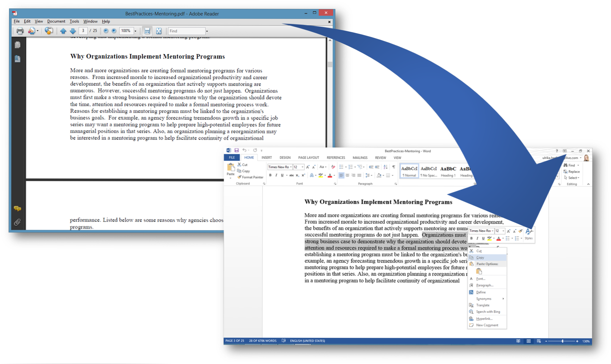Open the Comments panel in Adobe Reader sidebar
Screen dimensions: 611x364
pos(17,208)
